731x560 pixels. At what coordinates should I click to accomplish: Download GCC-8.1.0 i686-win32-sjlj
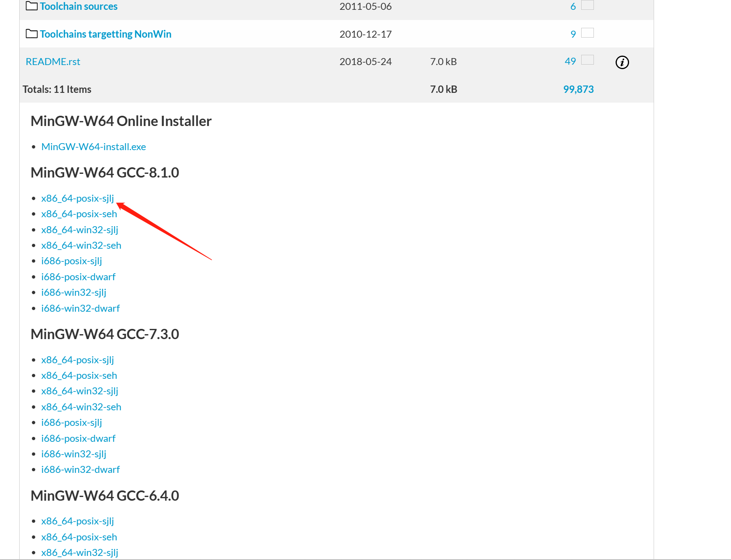[74, 292]
